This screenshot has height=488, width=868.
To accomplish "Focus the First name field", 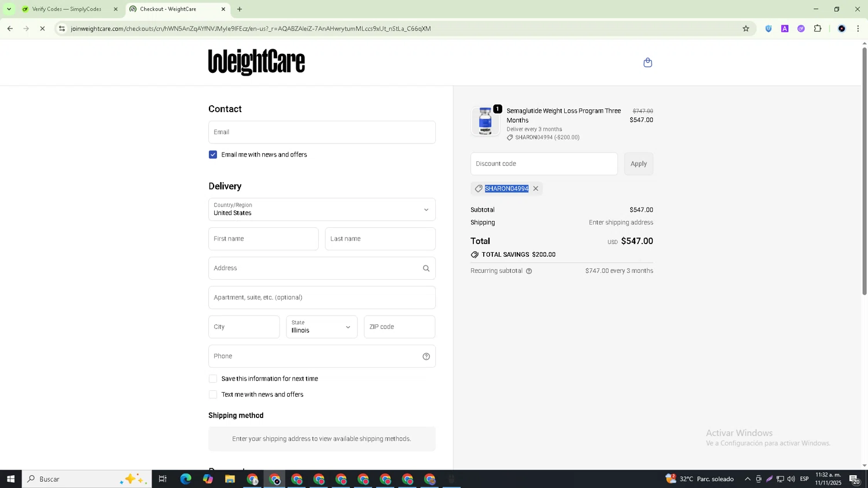I will coord(263,239).
